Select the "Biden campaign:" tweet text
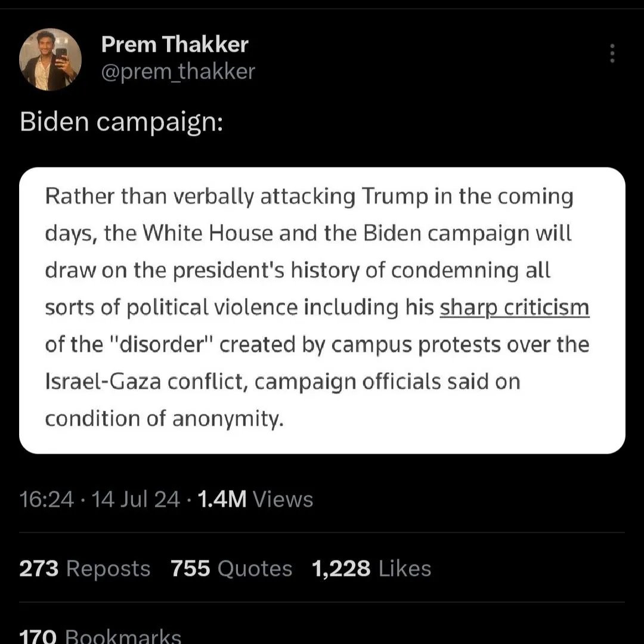This screenshot has width=644, height=644. (122, 122)
